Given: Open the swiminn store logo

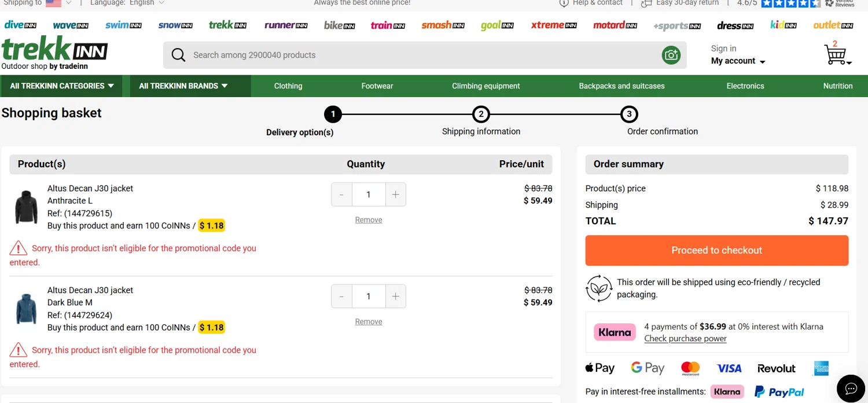Looking at the screenshot, I should click(124, 25).
